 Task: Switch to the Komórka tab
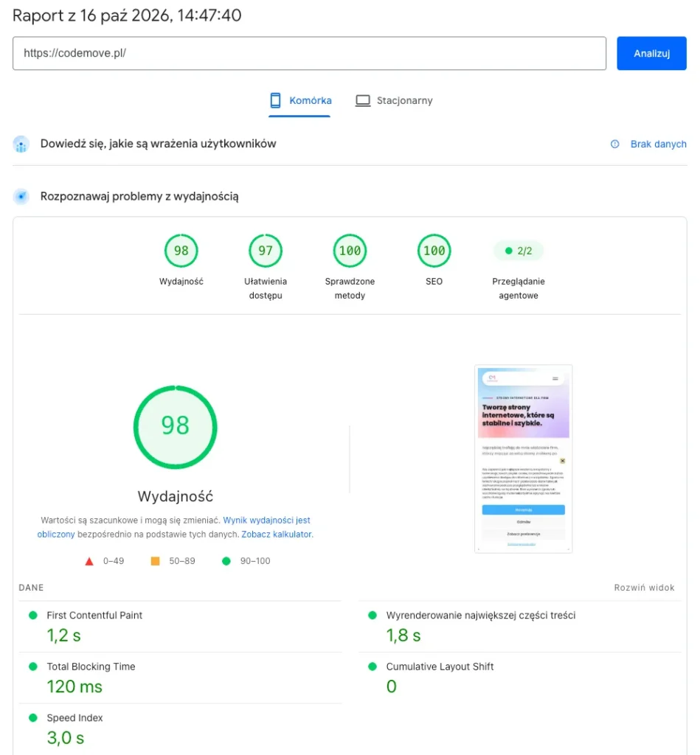coord(299,100)
